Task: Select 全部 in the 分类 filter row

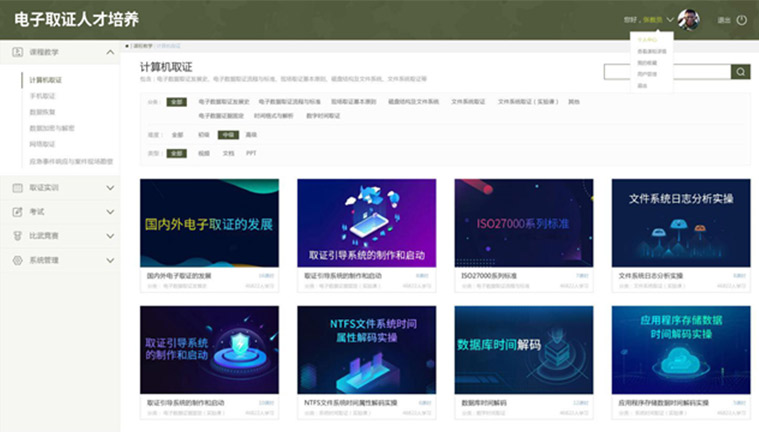Action: click(177, 102)
